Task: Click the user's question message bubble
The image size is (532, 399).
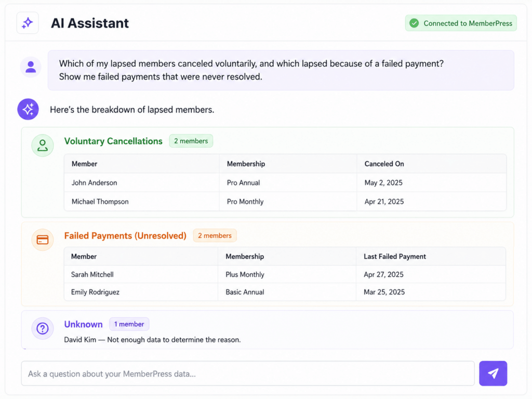Action: [x=281, y=70]
